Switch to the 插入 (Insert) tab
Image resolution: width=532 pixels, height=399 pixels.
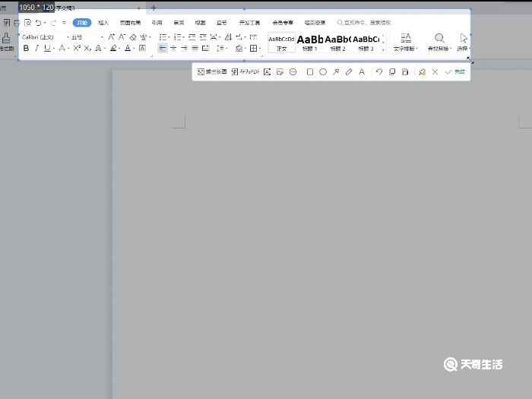coord(103,23)
